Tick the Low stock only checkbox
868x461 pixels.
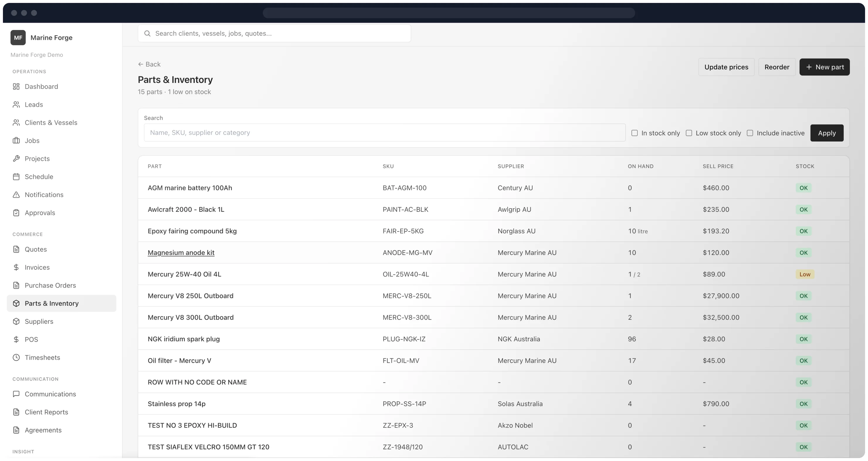click(689, 133)
